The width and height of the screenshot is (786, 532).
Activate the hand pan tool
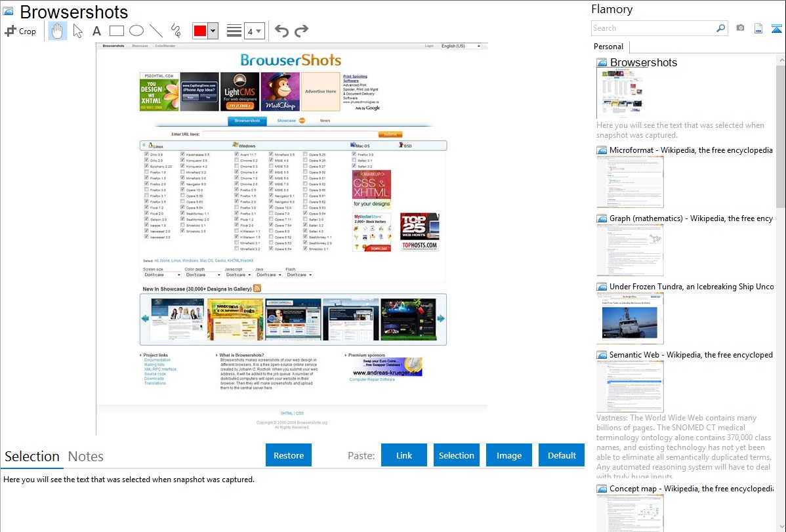tap(57, 31)
